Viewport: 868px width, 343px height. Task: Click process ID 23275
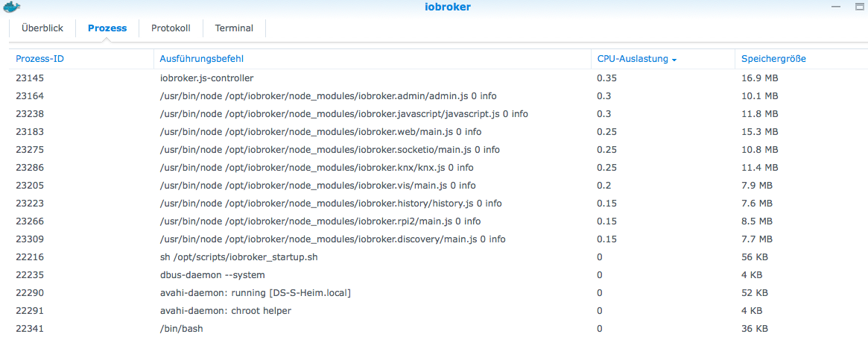coord(30,150)
